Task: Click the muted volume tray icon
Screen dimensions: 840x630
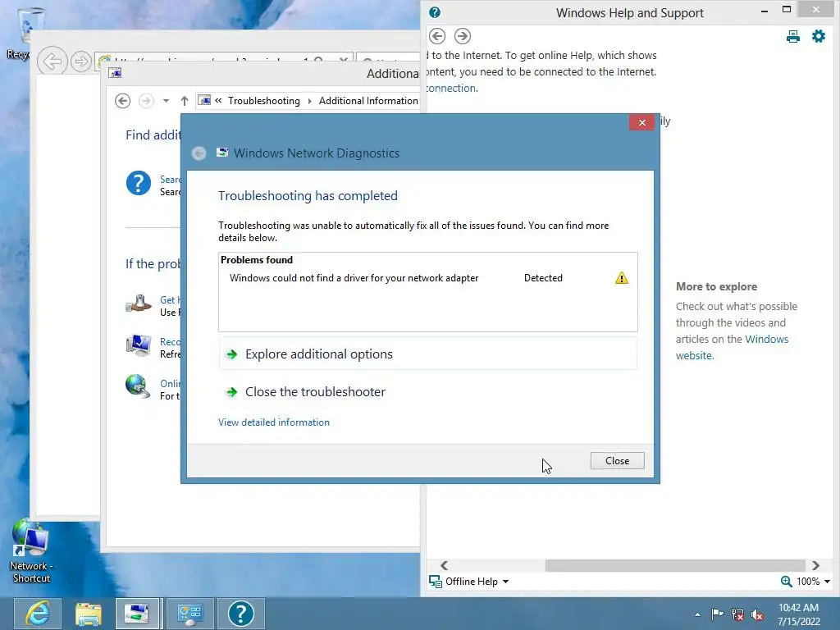Action: tap(757, 614)
